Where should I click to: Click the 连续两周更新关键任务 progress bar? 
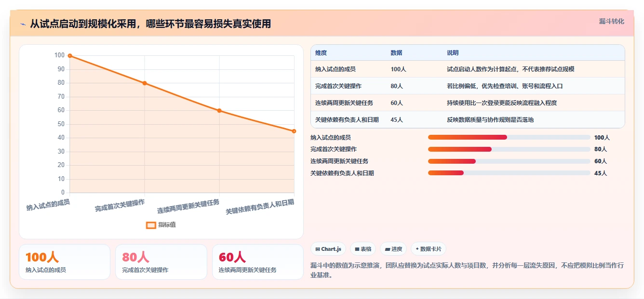pyautogui.click(x=509, y=161)
